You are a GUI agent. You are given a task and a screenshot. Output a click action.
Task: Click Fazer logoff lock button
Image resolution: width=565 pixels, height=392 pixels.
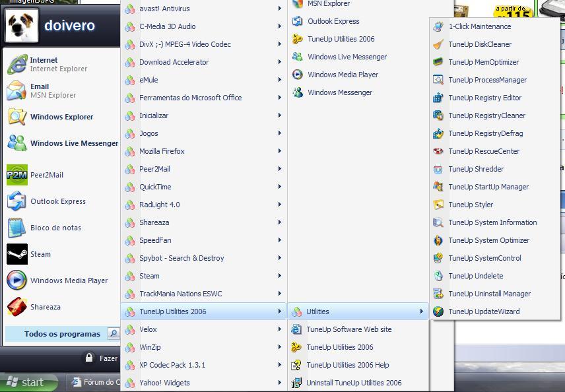(x=89, y=358)
